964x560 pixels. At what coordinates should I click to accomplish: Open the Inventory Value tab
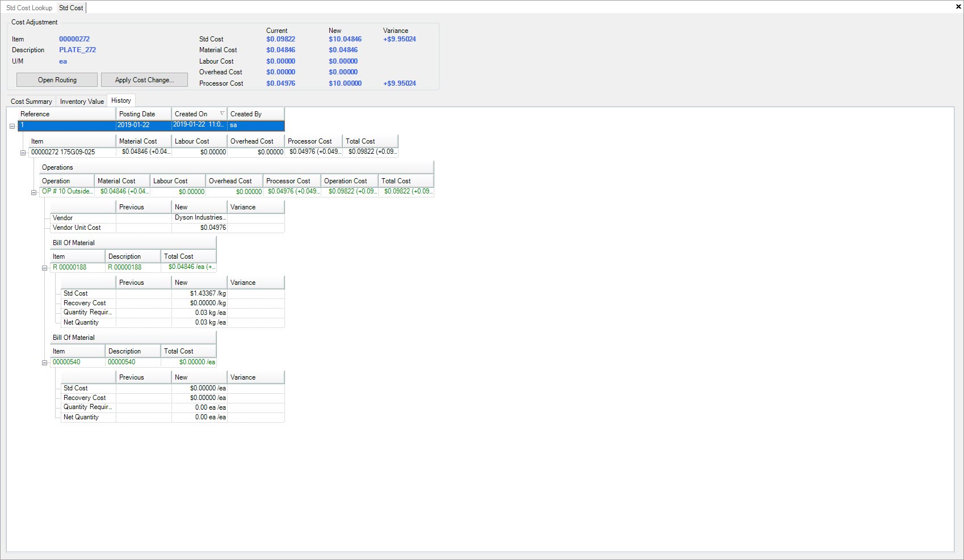pos(82,102)
